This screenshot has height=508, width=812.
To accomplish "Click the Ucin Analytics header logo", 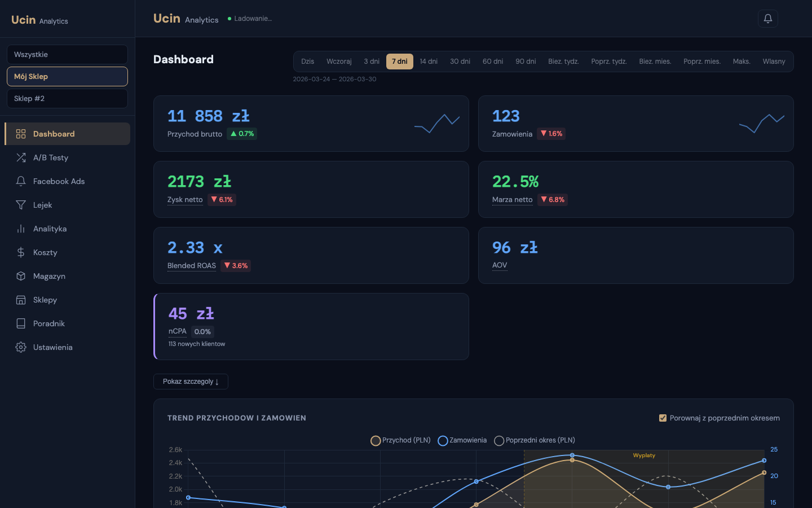I will click(x=186, y=19).
